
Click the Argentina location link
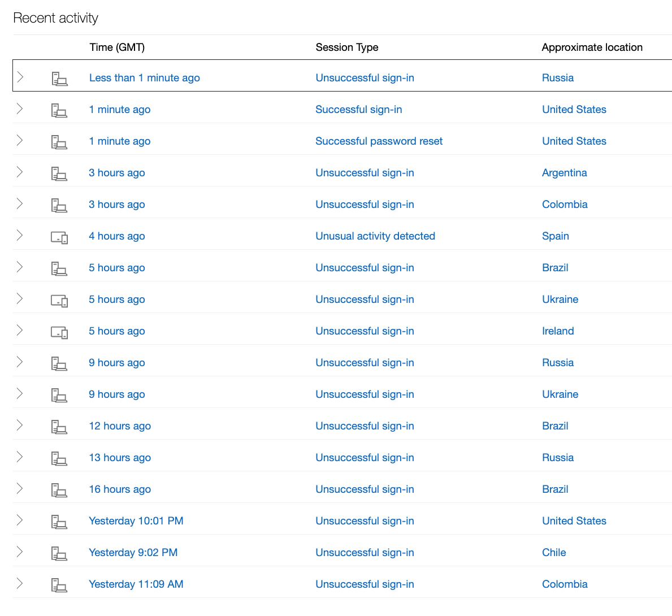[x=564, y=173]
